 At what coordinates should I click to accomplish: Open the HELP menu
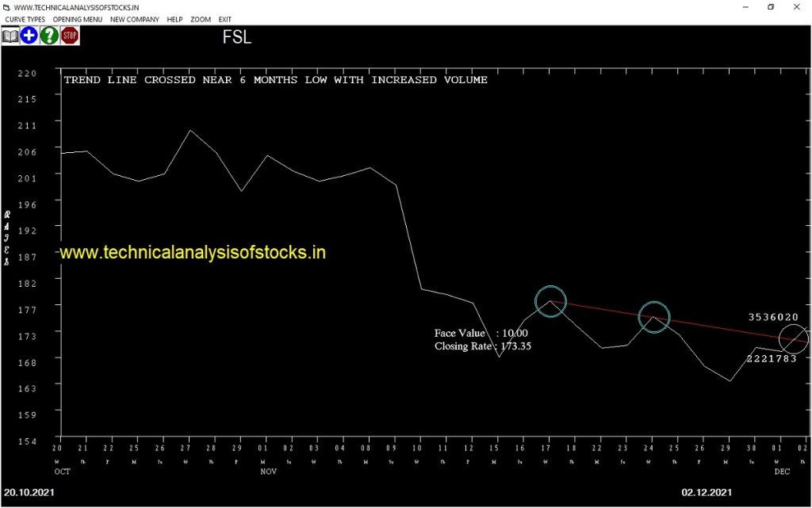tap(174, 19)
